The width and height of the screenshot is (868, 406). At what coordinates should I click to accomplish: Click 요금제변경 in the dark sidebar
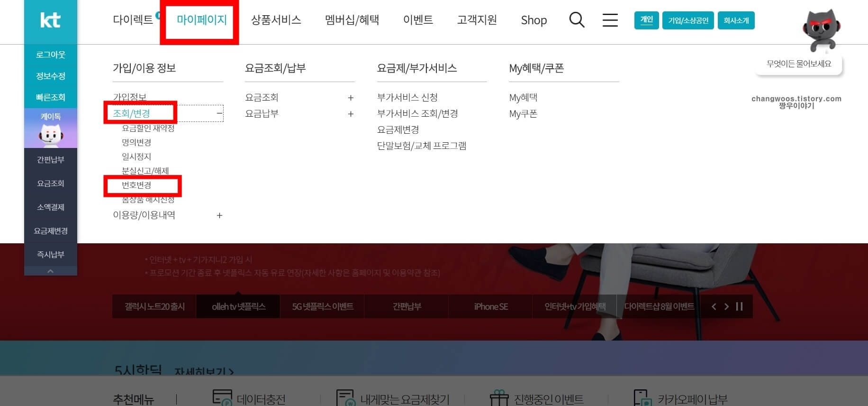(51, 231)
